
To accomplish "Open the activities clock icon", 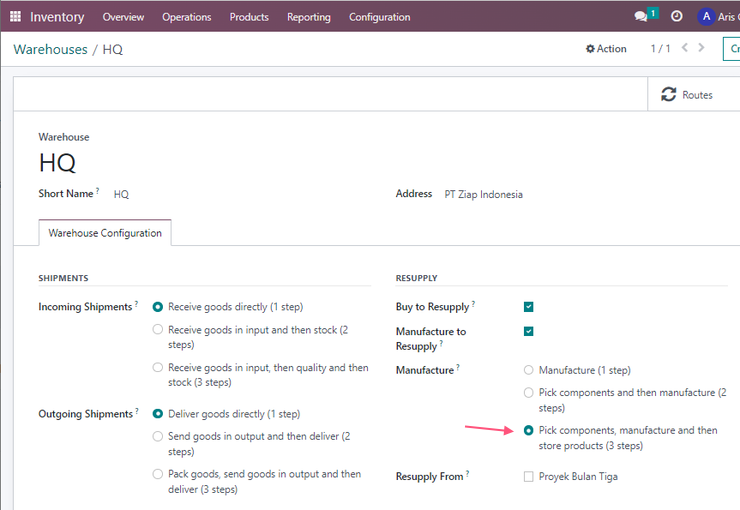I will coord(676,17).
